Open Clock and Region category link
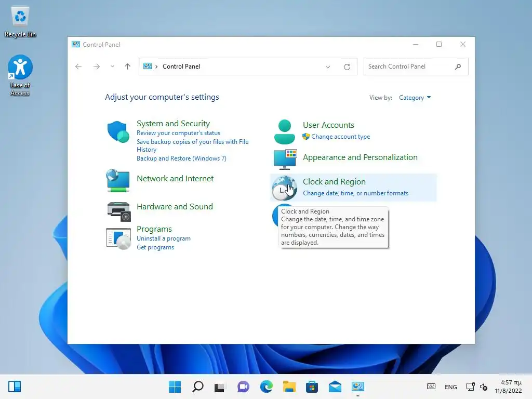The width and height of the screenshot is (532, 399). click(x=334, y=182)
